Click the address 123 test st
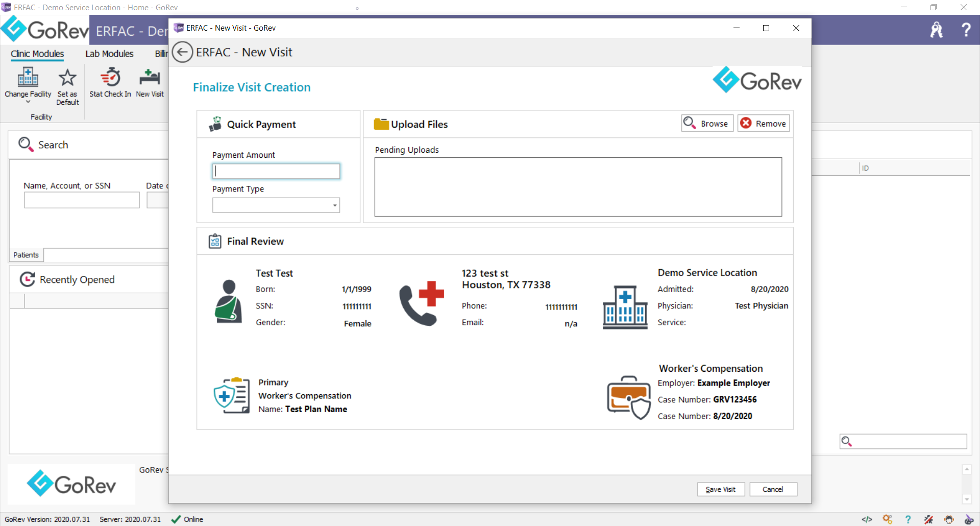 pyautogui.click(x=485, y=273)
